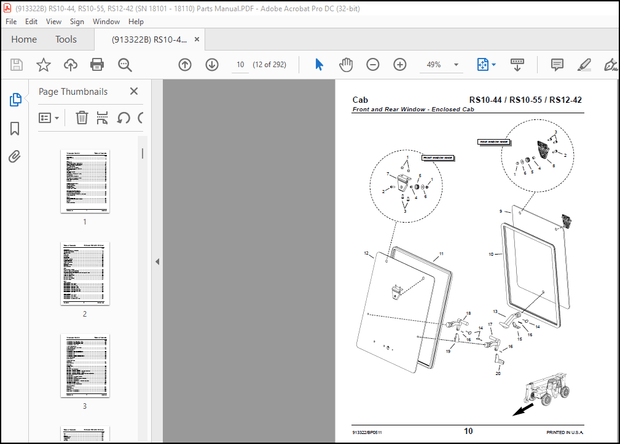The height and width of the screenshot is (444, 620).
Task: Click 'PRINTED IN U.S.A.' footer text
Action: click(565, 433)
